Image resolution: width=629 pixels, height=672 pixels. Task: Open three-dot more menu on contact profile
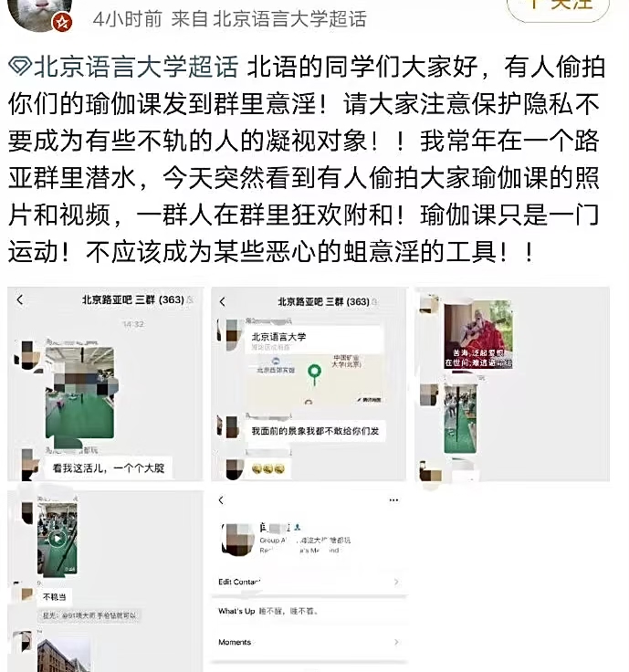[x=393, y=500]
